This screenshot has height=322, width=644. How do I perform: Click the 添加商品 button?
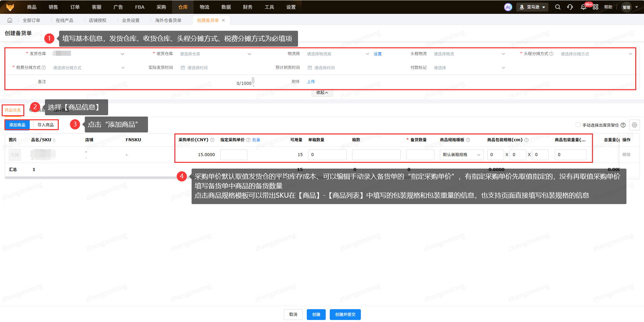point(17,125)
